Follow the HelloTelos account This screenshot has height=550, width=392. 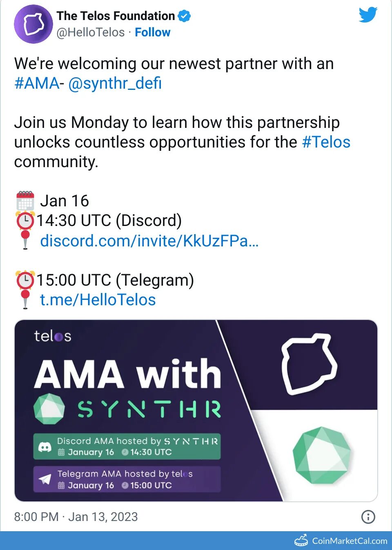point(152,32)
